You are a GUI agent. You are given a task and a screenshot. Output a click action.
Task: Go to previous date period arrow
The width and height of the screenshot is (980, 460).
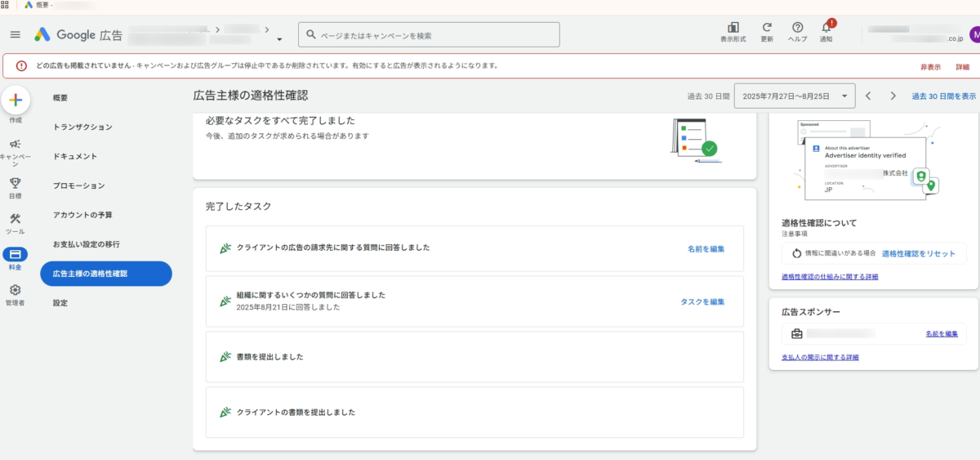(868, 96)
